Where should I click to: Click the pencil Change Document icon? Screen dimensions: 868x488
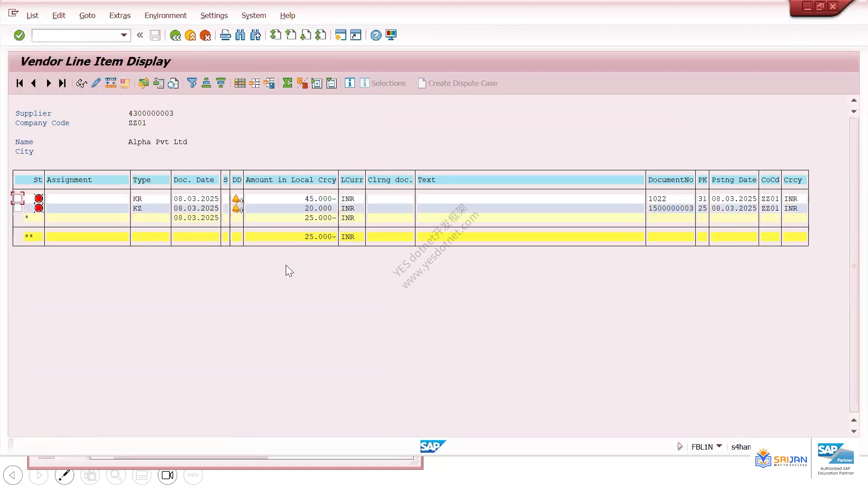click(x=96, y=83)
